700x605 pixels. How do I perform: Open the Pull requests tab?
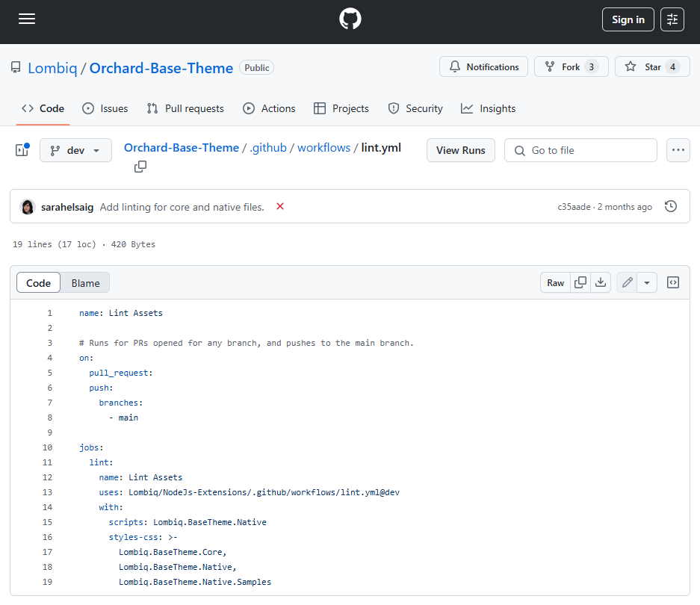tap(185, 108)
